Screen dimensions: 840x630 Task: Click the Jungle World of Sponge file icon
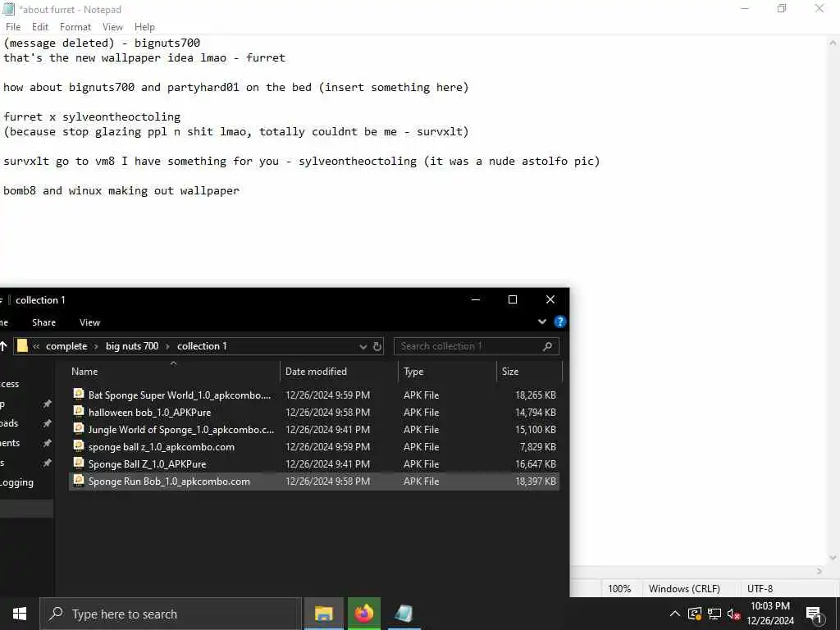click(79, 428)
